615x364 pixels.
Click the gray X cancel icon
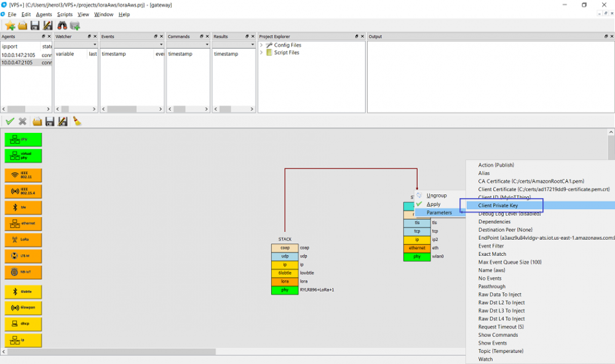22,121
